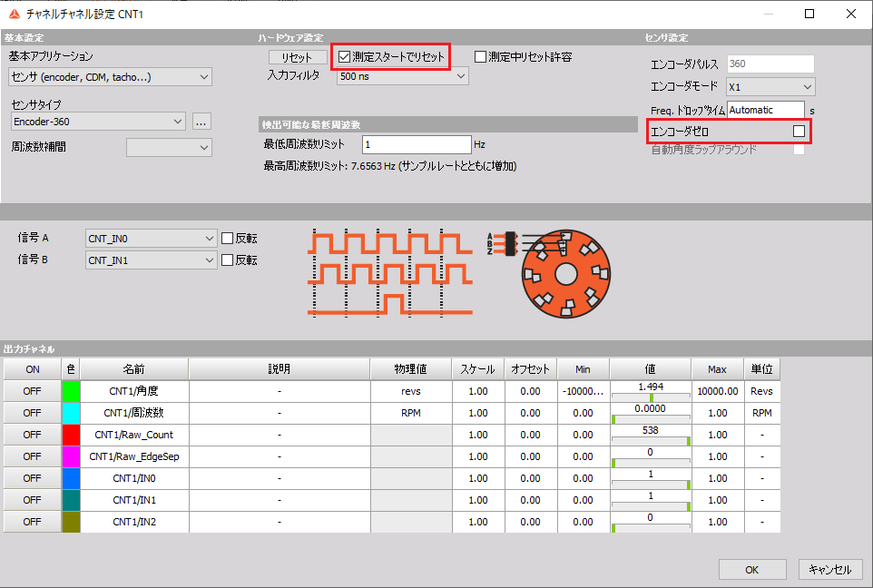
Task: Click the エンコーダパルス 360 field
Action: coord(770,64)
